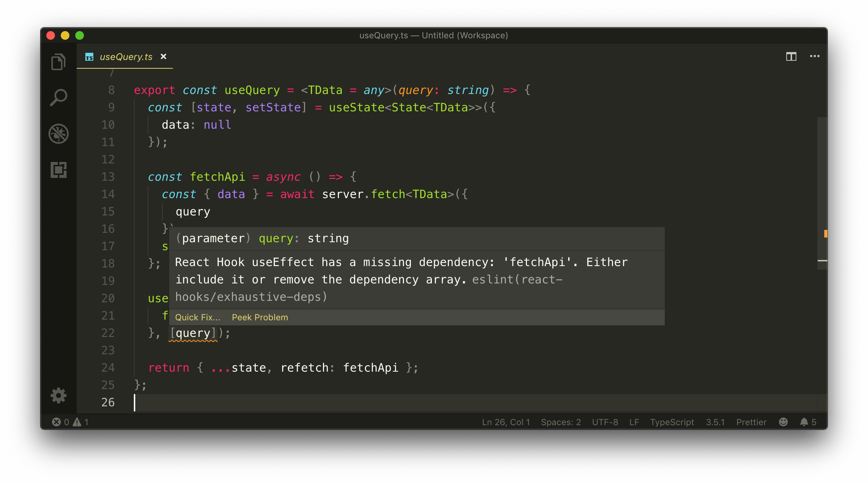This screenshot has width=868, height=483.
Task: Open the Explorer panel in the sidebar
Action: tap(59, 61)
